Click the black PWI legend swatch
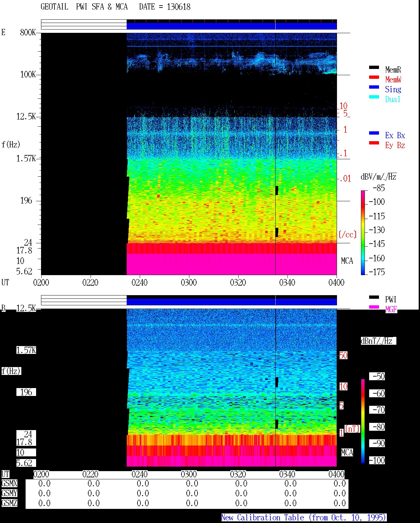The image size is (420, 523). click(374, 297)
